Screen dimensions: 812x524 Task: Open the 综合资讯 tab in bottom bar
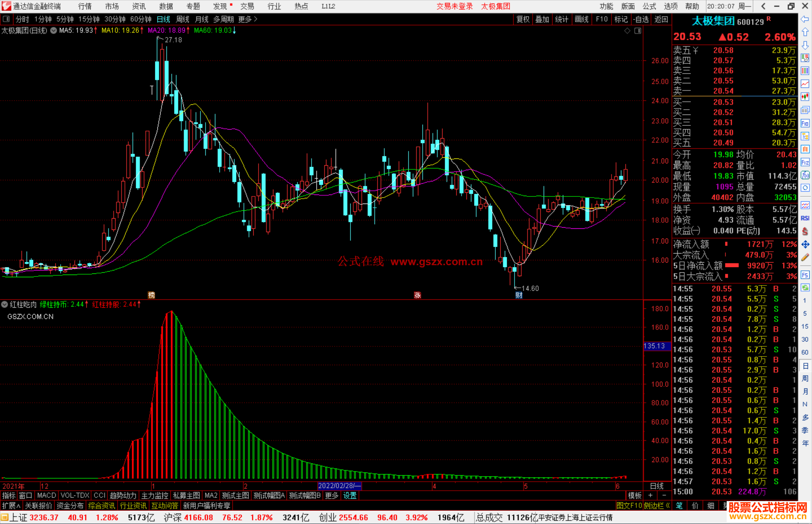pyautogui.click(x=101, y=506)
